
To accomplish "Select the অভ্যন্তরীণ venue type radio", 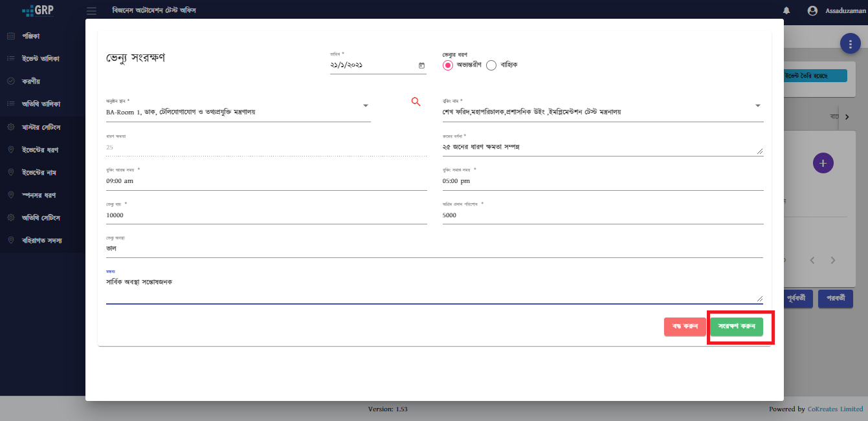I will [448, 65].
